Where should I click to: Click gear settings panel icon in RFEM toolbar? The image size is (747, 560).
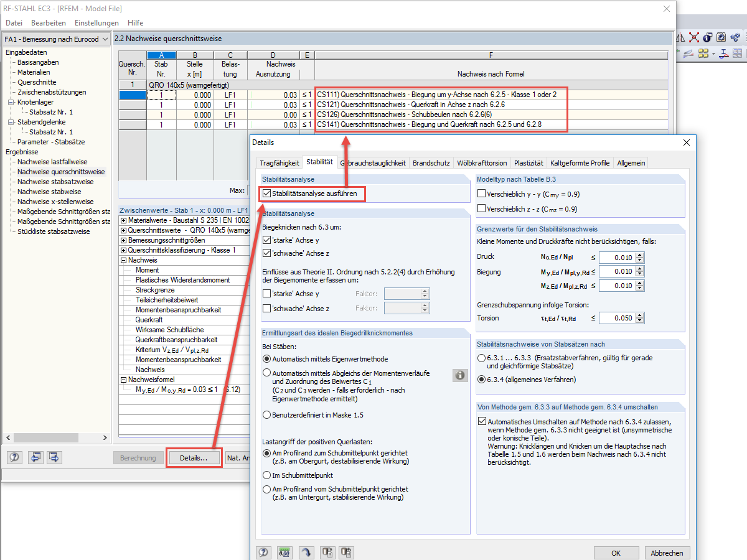pyautogui.click(x=722, y=37)
